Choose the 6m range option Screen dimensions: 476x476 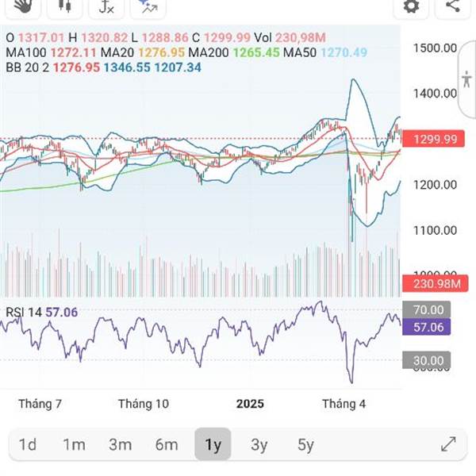tap(167, 444)
